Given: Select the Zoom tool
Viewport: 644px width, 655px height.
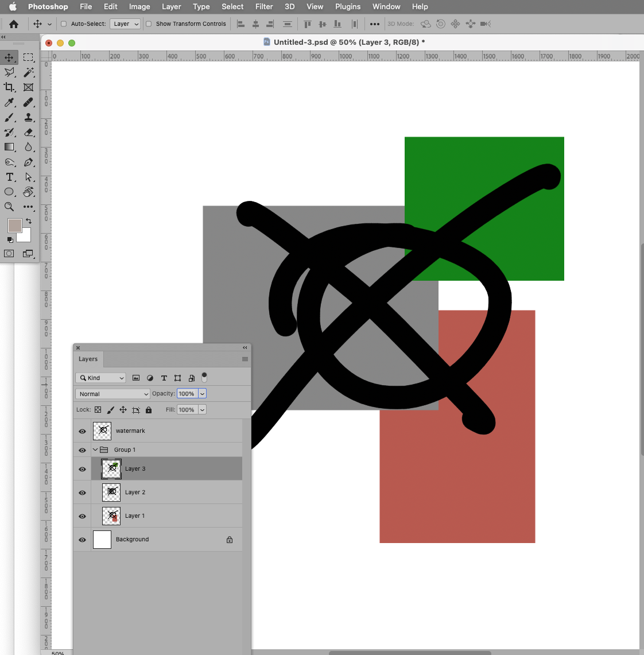Looking at the screenshot, I should pos(9,207).
